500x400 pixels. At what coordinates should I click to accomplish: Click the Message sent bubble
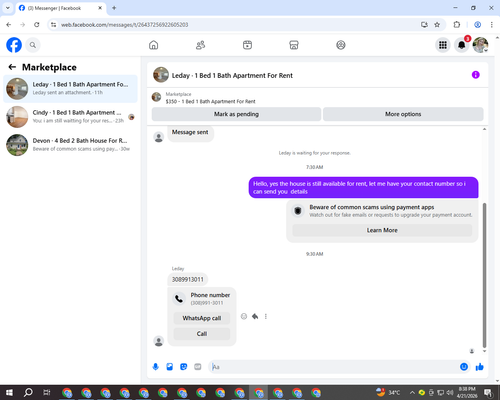point(190,133)
